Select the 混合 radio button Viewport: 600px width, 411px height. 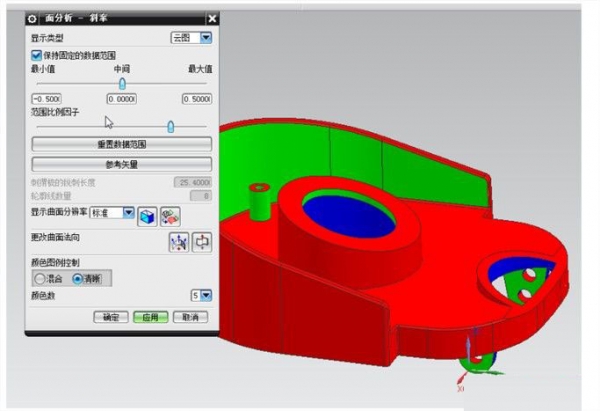pos(40,279)
